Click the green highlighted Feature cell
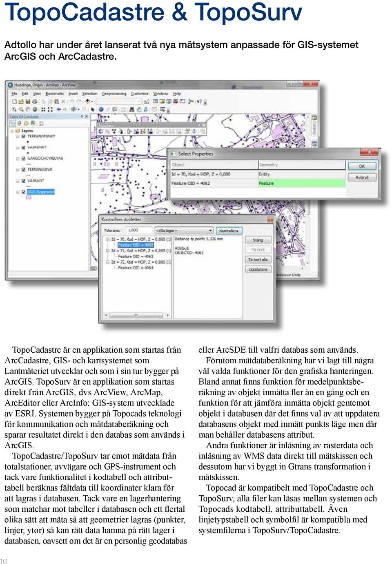Image resolution: width=392 pixels, height=564 pixels. tap(301, 184)
